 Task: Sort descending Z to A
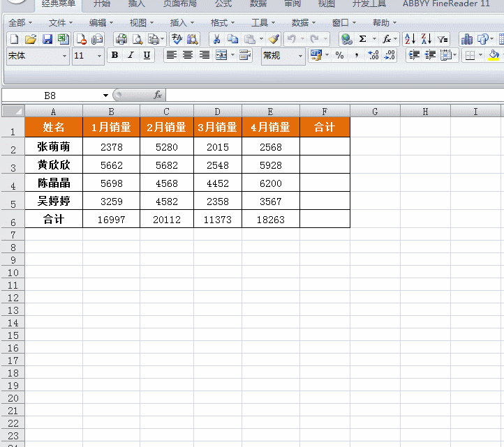[427, 39]
